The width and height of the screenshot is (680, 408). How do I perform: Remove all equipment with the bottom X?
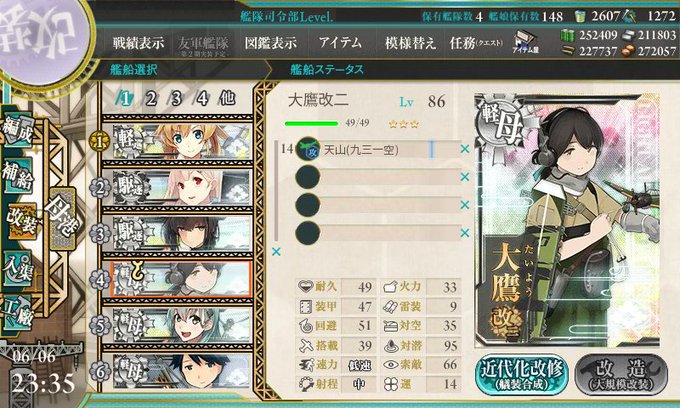click(x=276, y=251)
